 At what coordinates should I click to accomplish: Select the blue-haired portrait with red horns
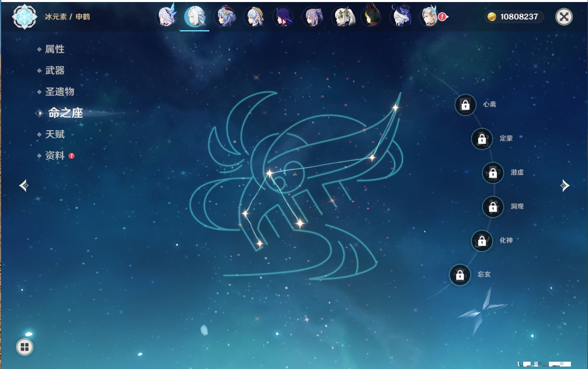(226, 17)
